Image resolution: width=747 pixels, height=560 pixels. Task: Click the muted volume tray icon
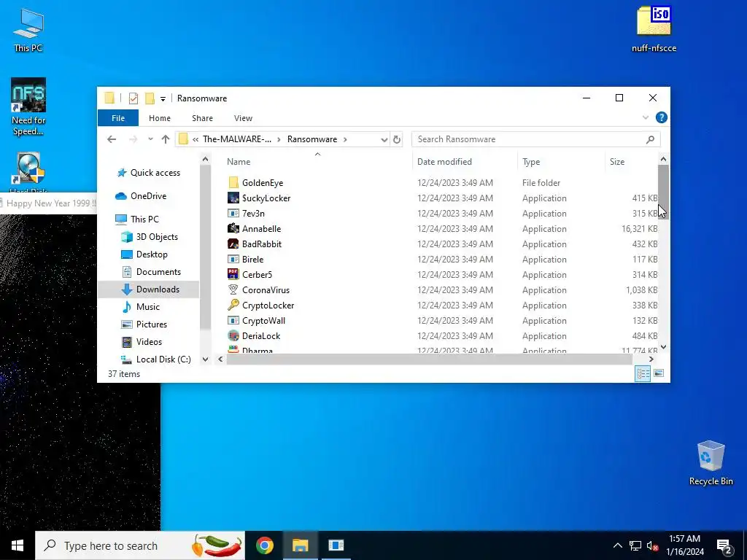coord(652,546)
